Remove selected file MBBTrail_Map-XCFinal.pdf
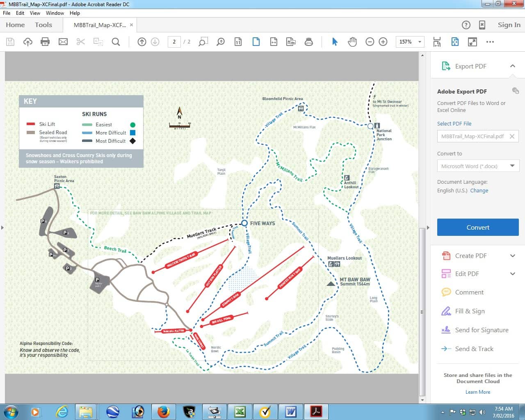 pyautogui.click(x=512, y=136)
